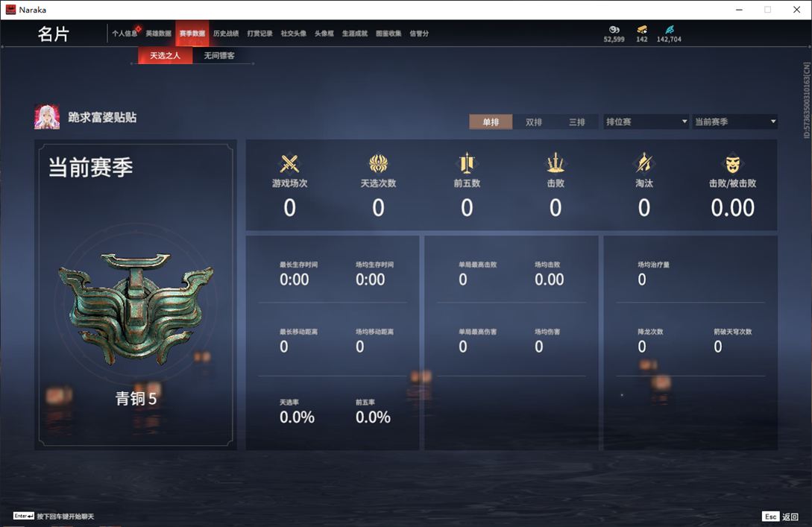
Task: Click the 最长移动距离 stat
Action: click(x=299, y=341)
